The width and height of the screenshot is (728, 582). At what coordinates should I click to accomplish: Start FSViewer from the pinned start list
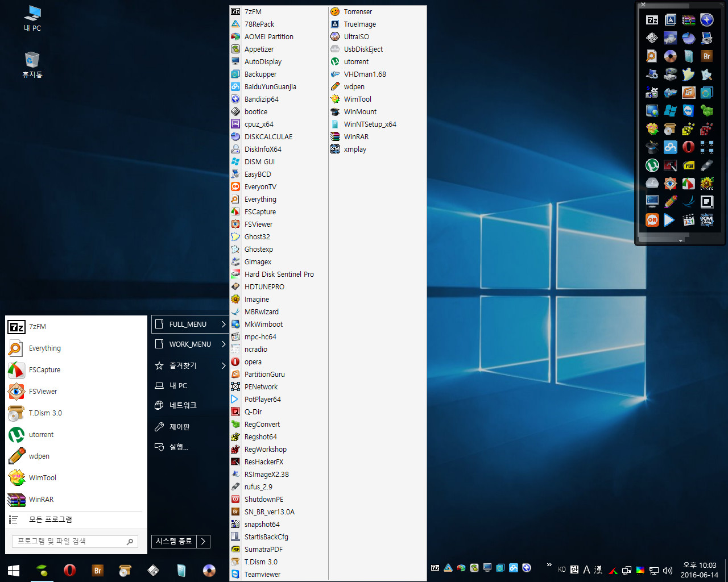76,392
